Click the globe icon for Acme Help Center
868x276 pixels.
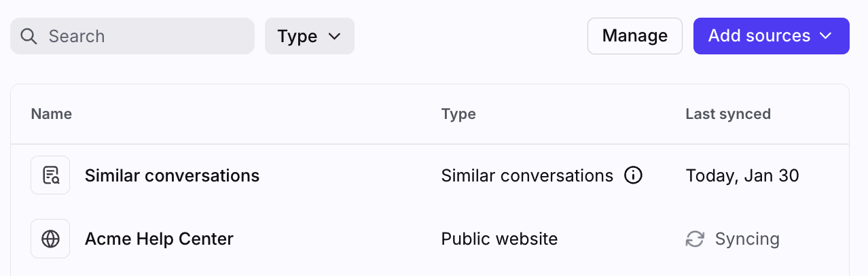pyautogui.click(x=50, y=239)
